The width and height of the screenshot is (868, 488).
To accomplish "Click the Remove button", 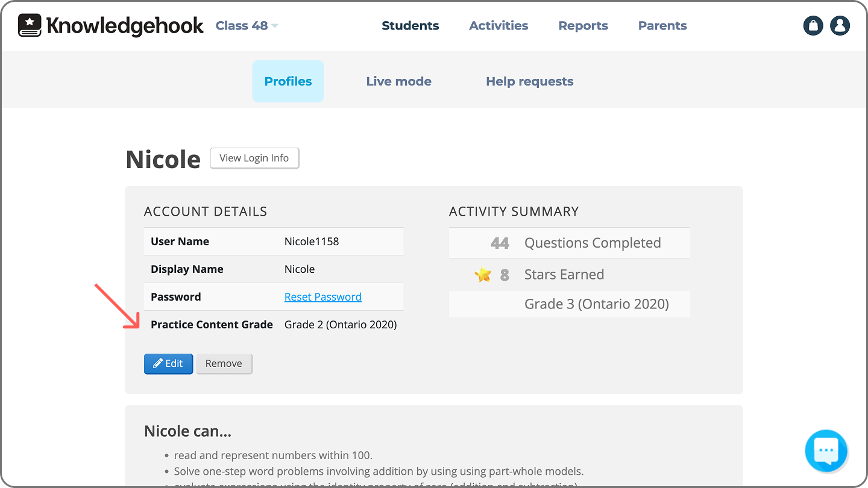I will coord(224,364).
